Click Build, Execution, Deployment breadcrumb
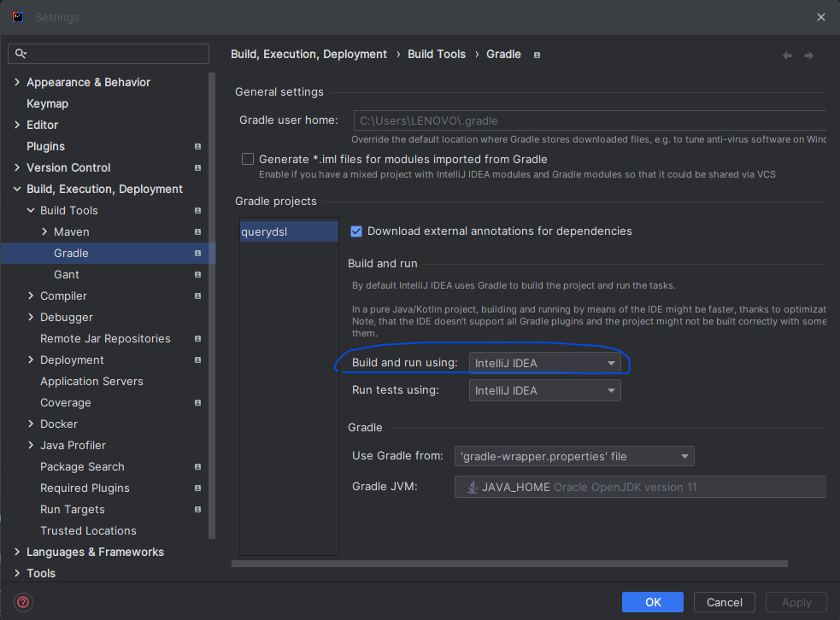 (x=308, y=54)
